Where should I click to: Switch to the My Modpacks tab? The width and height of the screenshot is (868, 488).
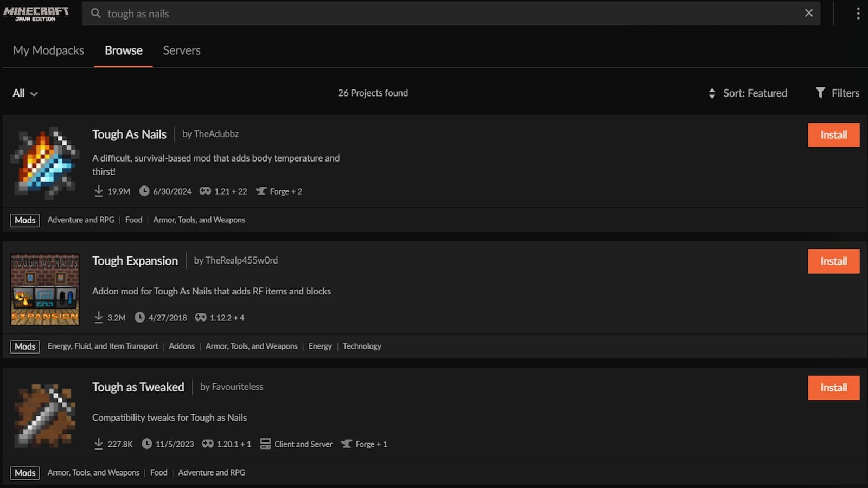48,50
